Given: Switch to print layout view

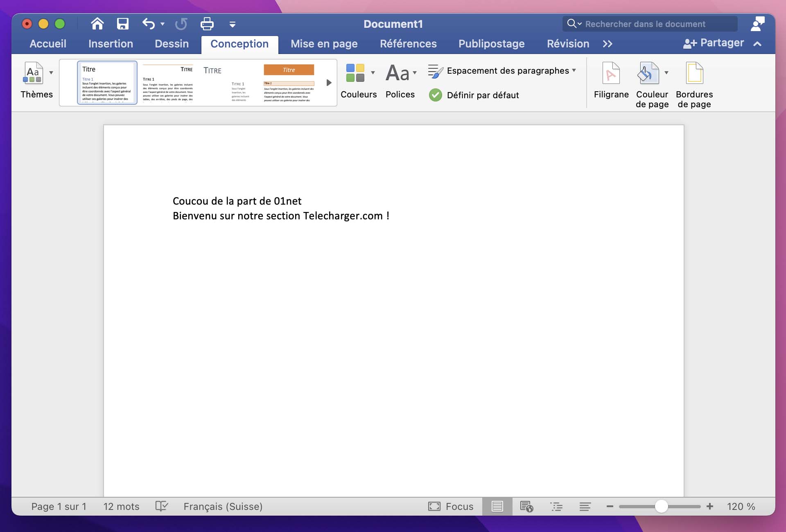Looking at the screenshot, I should [x=497, y=506].
